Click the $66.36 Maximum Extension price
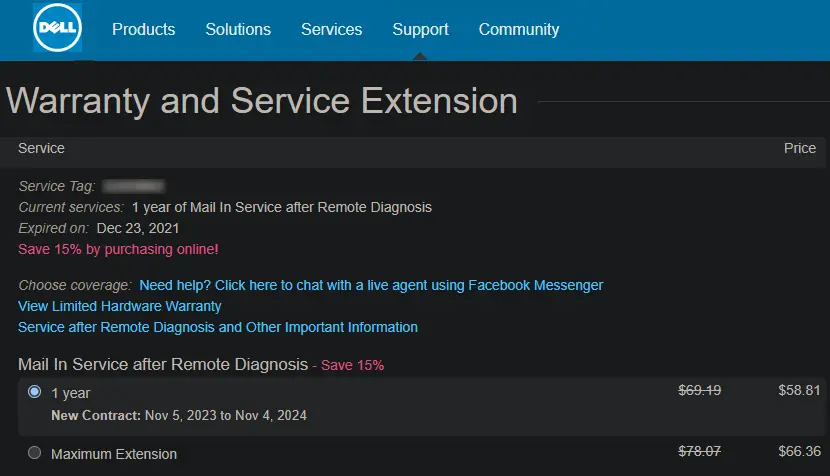Image resolution: width=830 pixels, height=476 pixels. tap(798, 452)
